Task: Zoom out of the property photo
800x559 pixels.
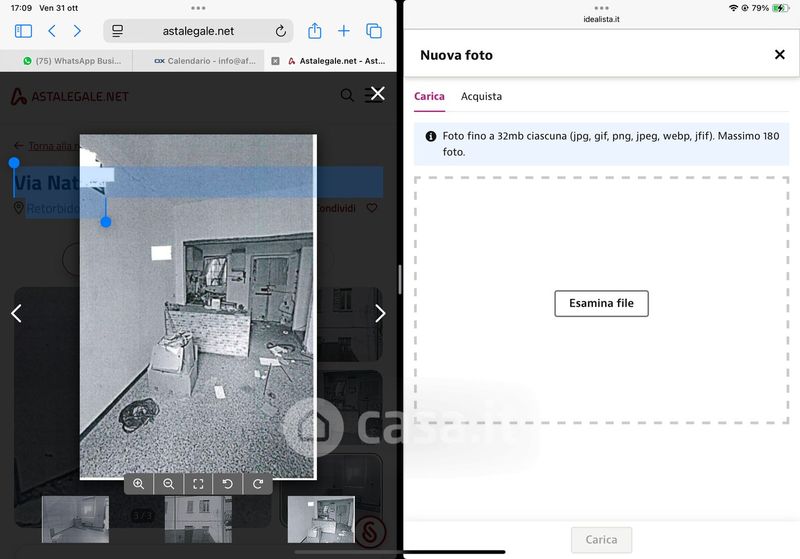Action: (x=169, y=484)
